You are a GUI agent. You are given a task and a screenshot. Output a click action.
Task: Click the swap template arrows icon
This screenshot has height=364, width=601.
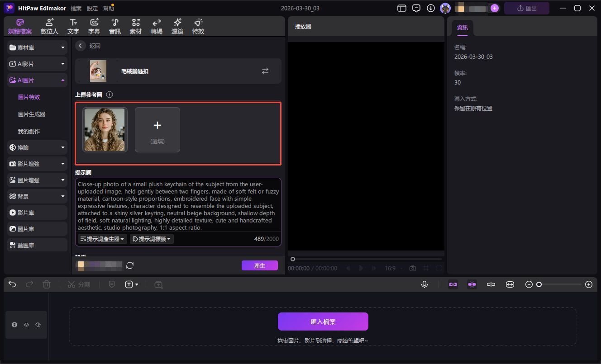pos(265,71)
